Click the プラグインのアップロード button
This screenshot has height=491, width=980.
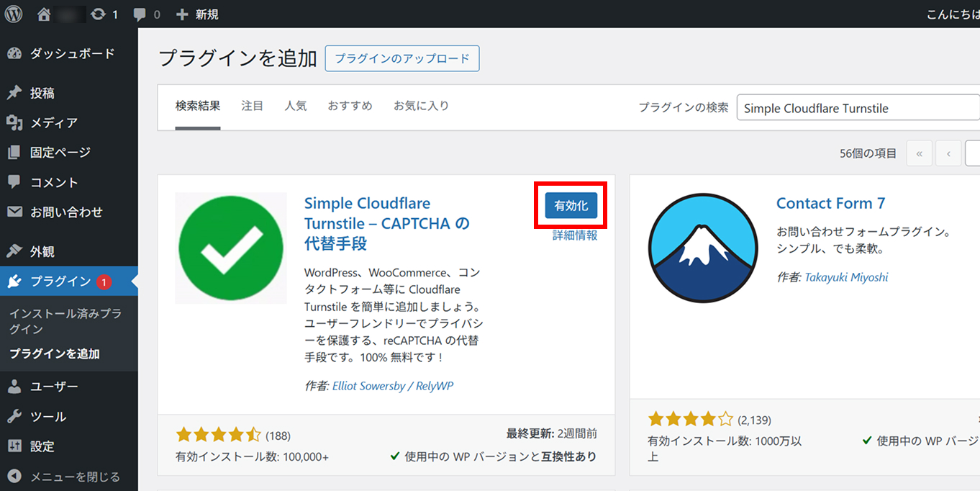click(x=402, y=58)
